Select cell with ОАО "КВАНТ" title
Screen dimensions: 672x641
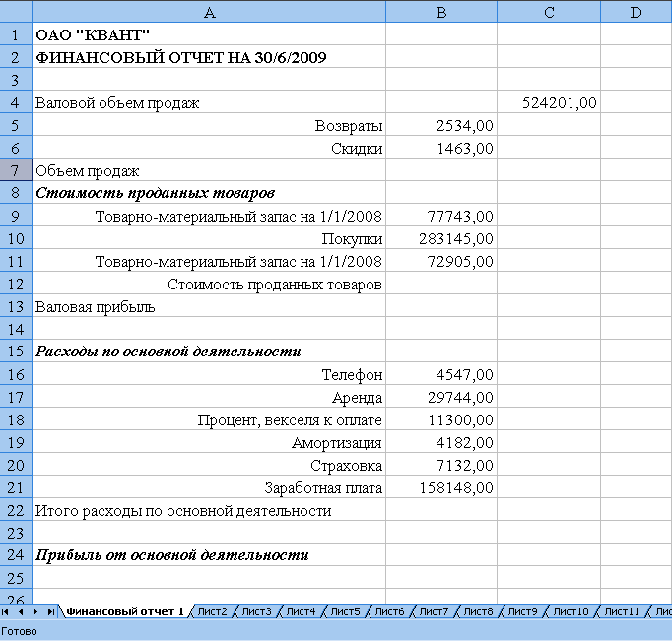(209, 34)
